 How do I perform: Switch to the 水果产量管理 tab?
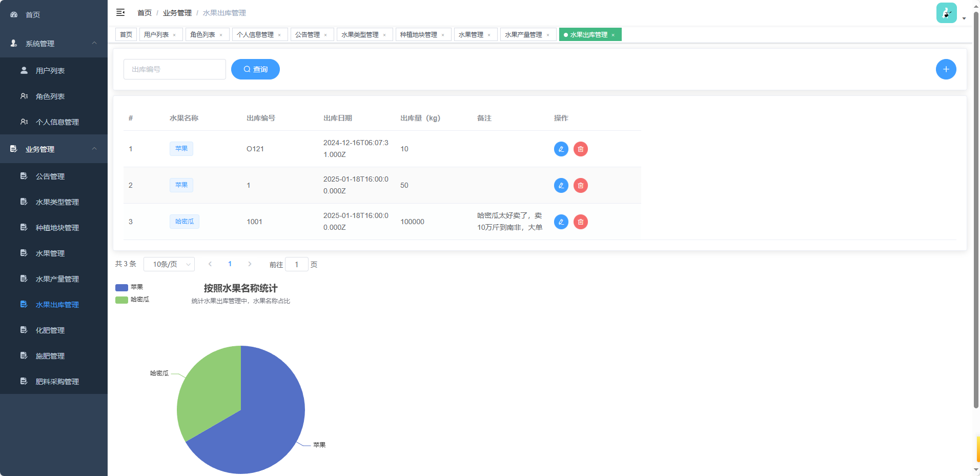(523, 34)
